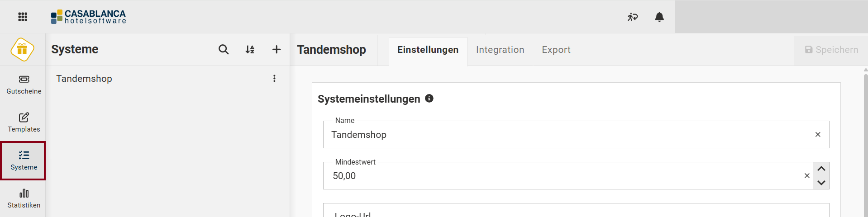
Task: Clear the Name field
Action: (x=818, y=134)
